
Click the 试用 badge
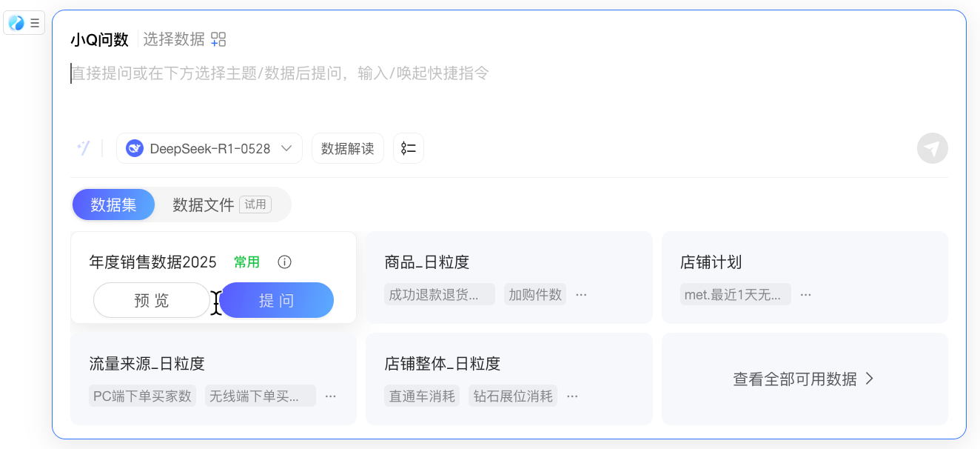pos(255,204)
